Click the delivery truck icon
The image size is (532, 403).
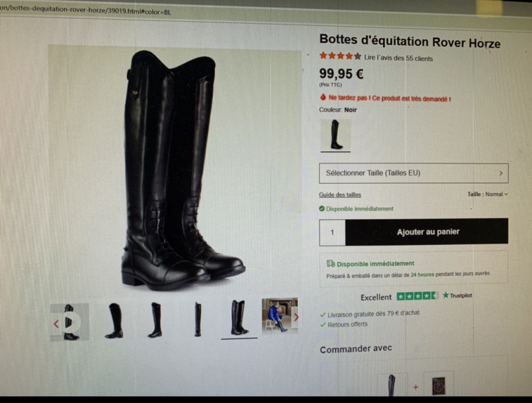[330, 263]
